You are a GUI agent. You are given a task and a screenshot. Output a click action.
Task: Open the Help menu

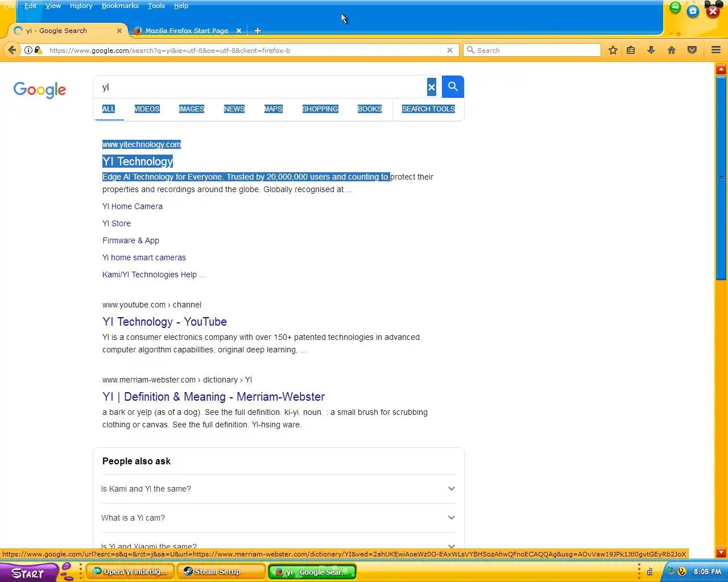[181, 6]
